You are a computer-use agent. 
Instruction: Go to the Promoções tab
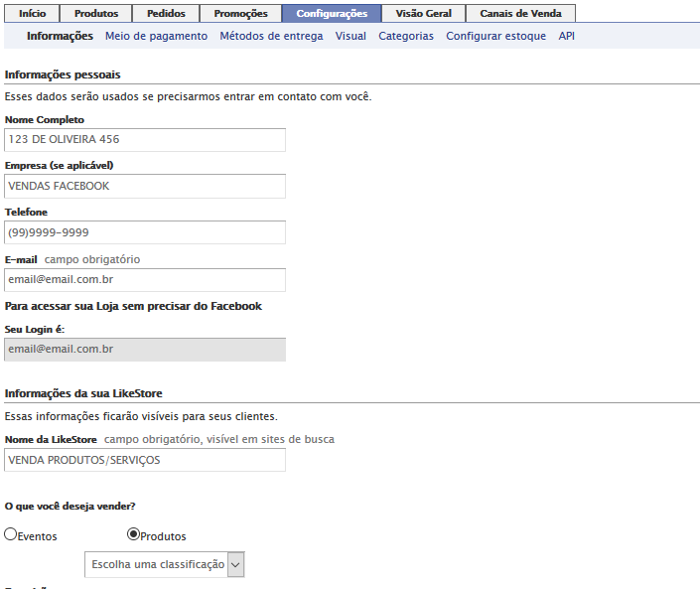point(240,14)
